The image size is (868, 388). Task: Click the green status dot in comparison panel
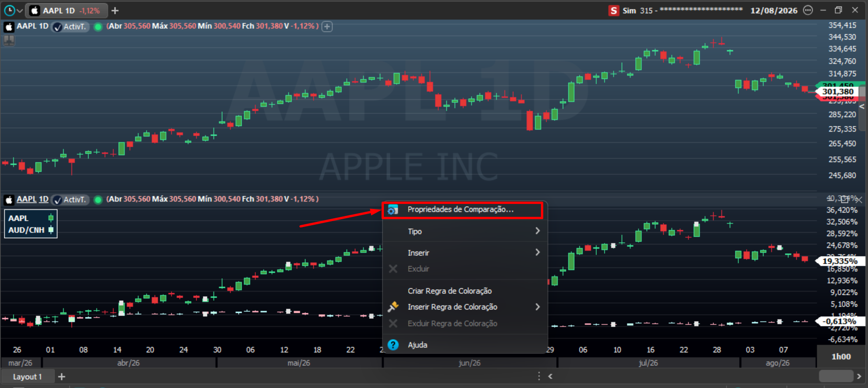point(98,200)
